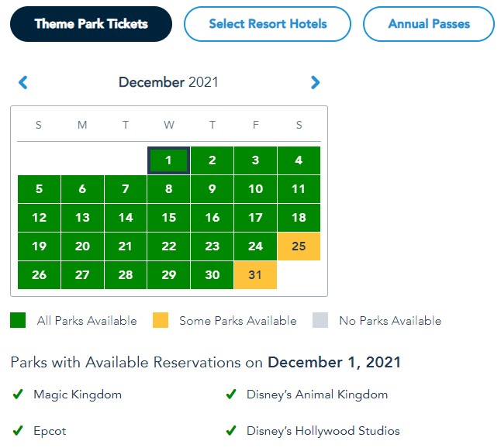
Task: Go to previous month arrow
Action: 23,82
